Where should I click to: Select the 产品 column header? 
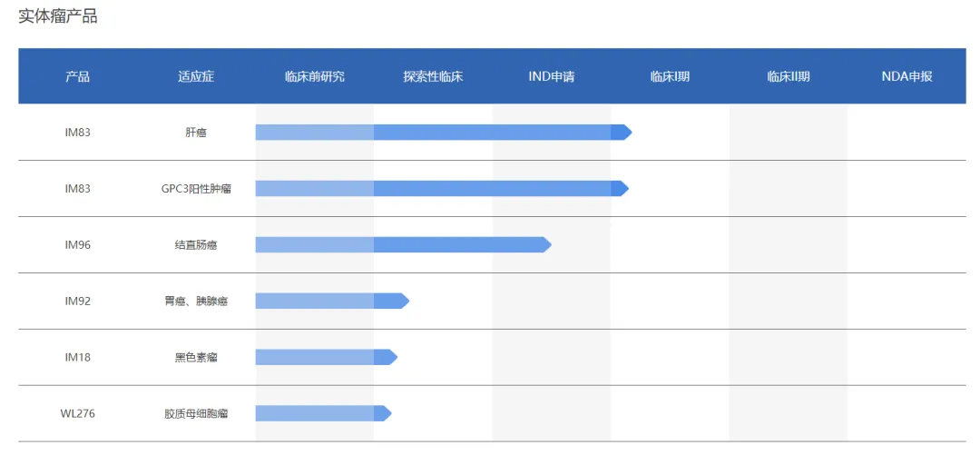click(x=78, y=76)
